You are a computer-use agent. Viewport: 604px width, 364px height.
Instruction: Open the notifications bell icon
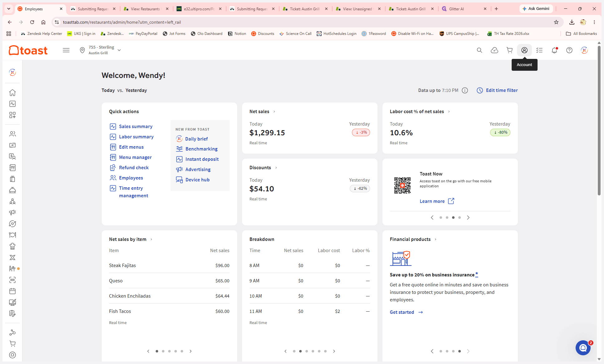[554, 50]
